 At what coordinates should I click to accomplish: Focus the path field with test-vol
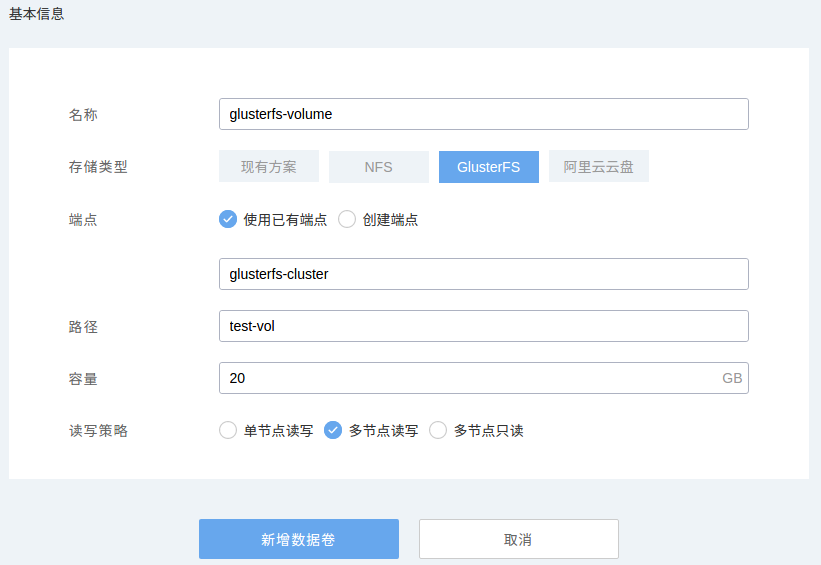tap(483, 326)
